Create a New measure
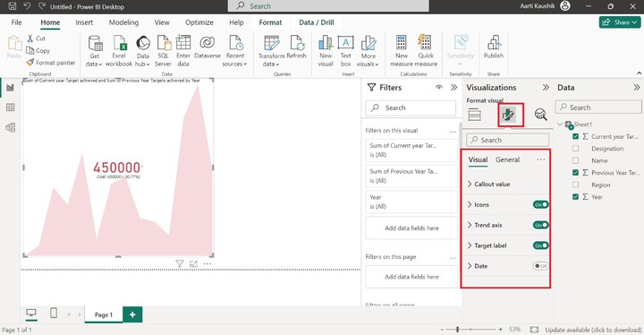Viewport: 644px width, 335px height. click(402, 51)
